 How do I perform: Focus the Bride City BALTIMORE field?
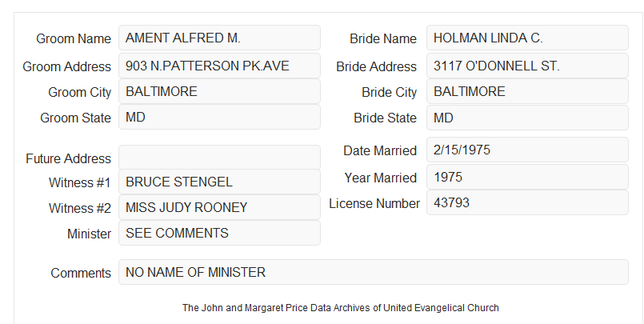coord(527,91)
